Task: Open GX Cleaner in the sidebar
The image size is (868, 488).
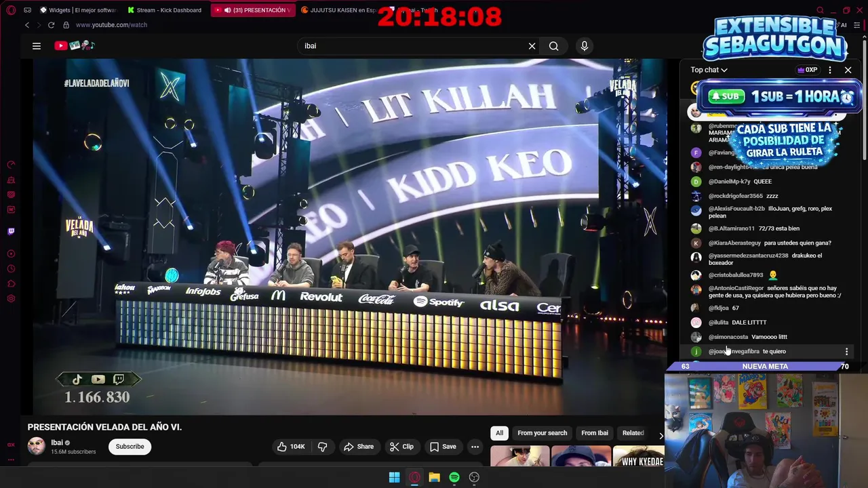Action: [x=11, y=180]
